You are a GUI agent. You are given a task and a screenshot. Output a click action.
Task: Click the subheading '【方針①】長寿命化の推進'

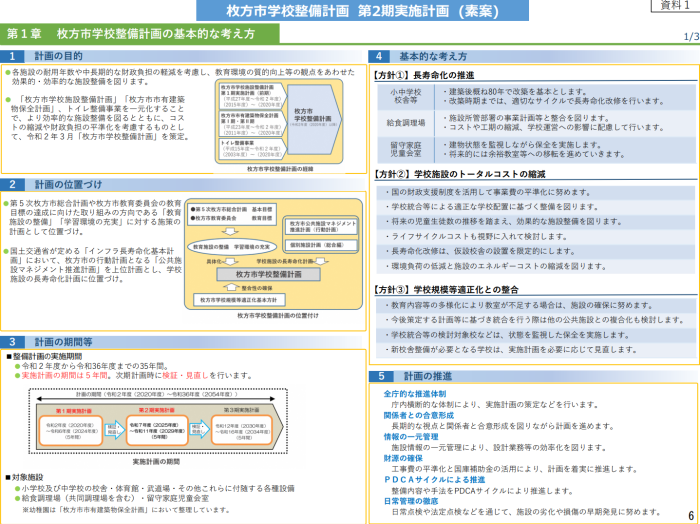point(423,75)
